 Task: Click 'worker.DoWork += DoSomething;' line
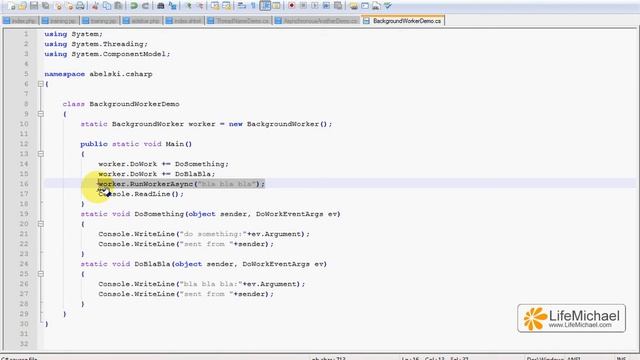(163, 164)
